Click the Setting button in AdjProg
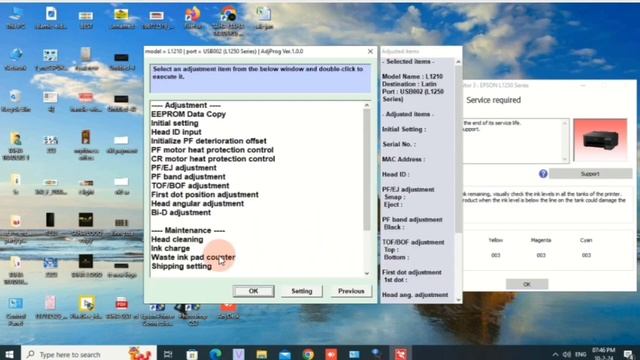Screen dimensions: 640x360 302,291
